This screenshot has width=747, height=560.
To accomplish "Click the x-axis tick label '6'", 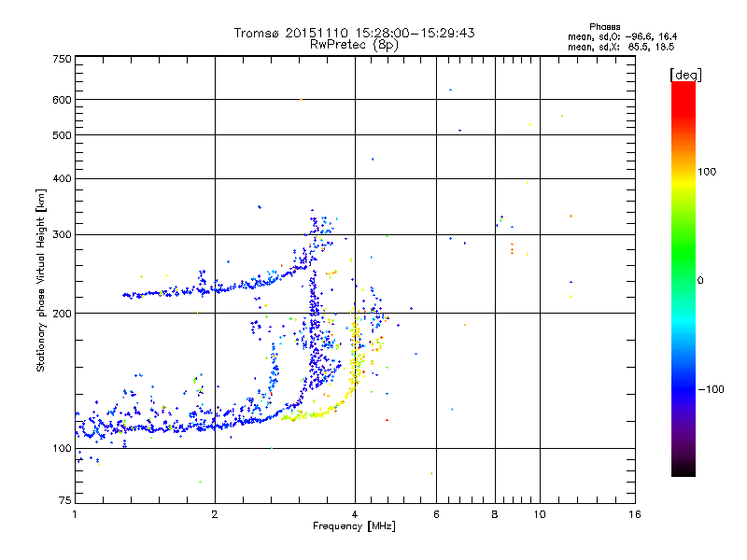I will click(436, 514).
